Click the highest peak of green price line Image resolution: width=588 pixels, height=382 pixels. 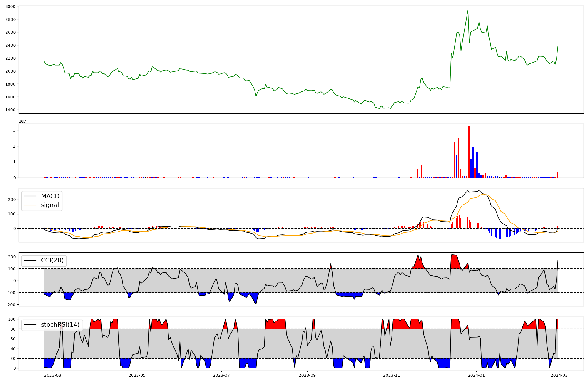click(x=468, y=11)
